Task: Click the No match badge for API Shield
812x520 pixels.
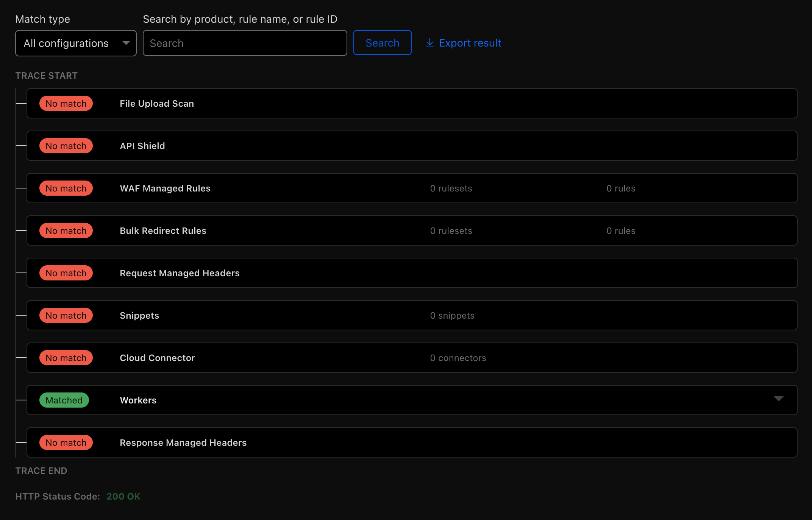Action: (66, 146)
